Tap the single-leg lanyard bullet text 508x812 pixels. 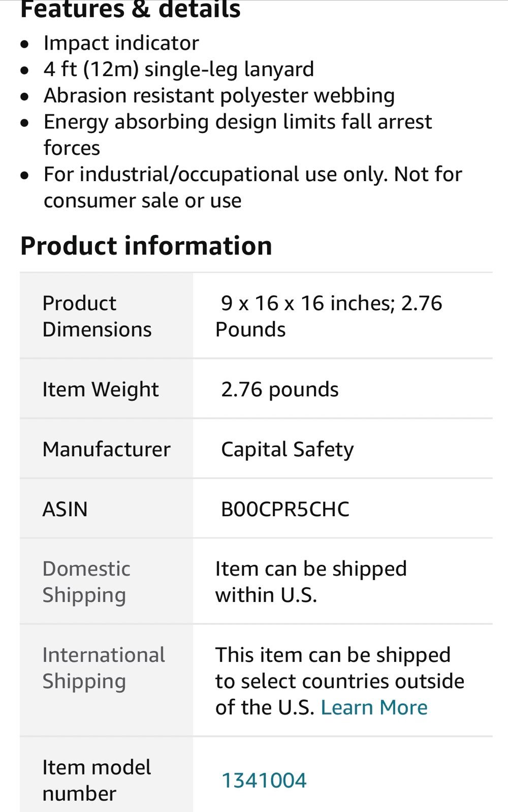(179, 70)
